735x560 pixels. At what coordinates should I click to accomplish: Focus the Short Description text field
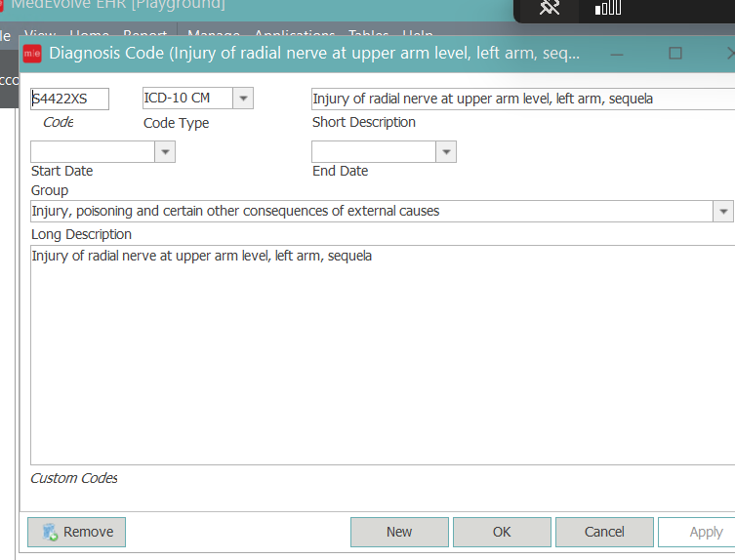coord(522,99)
